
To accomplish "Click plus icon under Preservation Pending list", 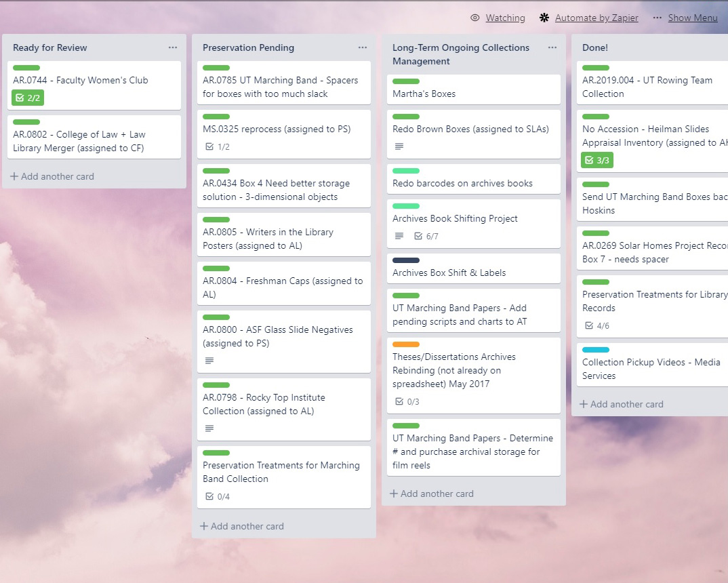I will pos(204,526).
